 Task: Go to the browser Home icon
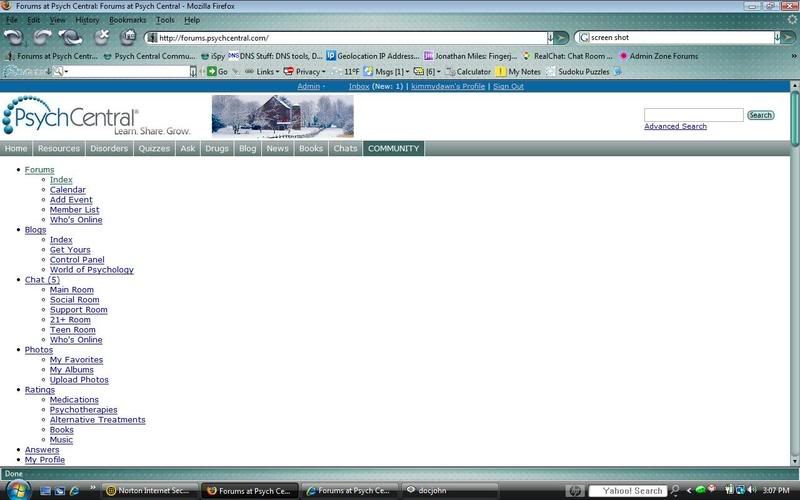(128, 37)
